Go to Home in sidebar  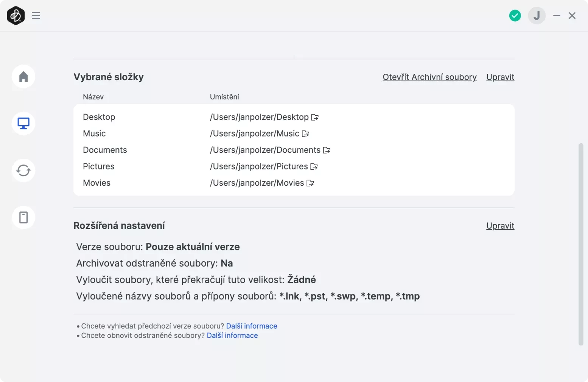[x=23, y=76]
